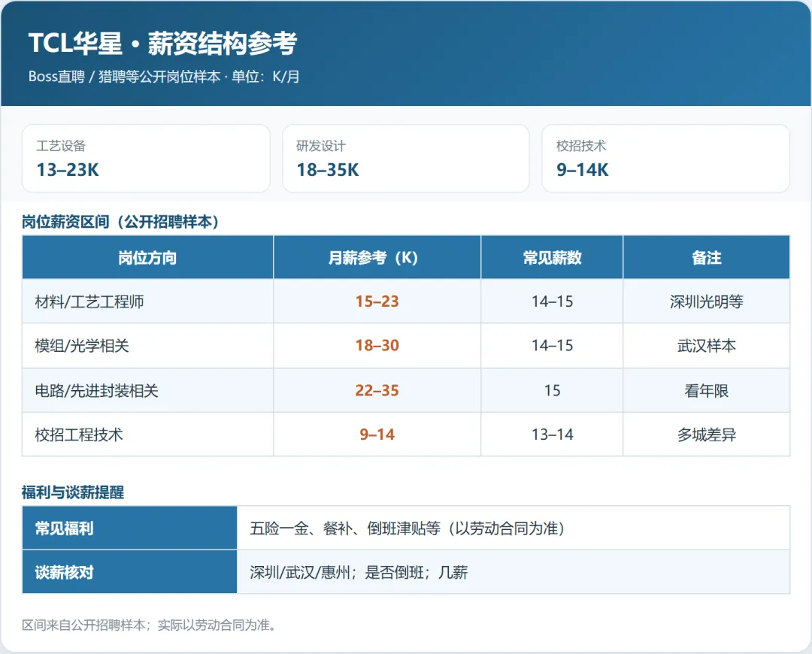The image size is (812, 654).
Task: Select the 模组/光学相关 row label
Action: click(x=82, y=346)
